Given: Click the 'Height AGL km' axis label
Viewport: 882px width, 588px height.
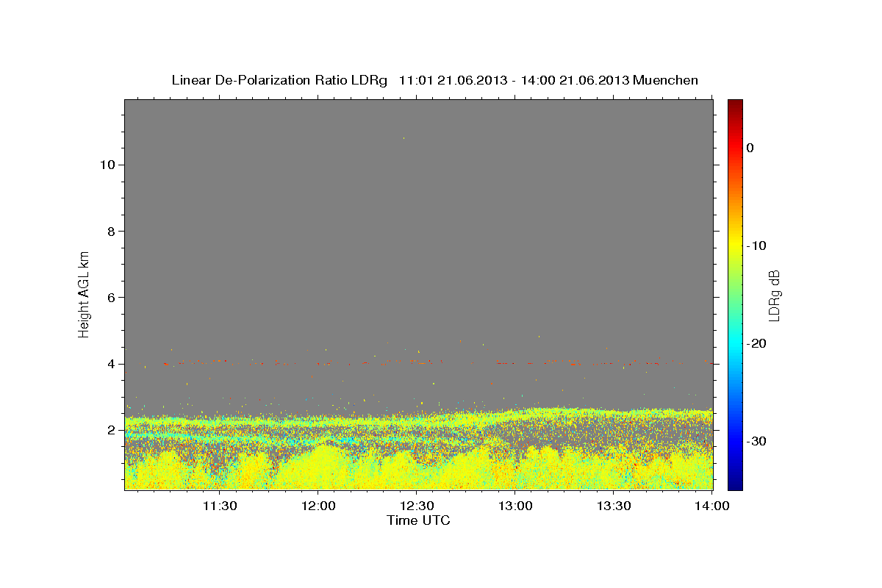Looking at the screenshot, I should (x=85, y=293).
